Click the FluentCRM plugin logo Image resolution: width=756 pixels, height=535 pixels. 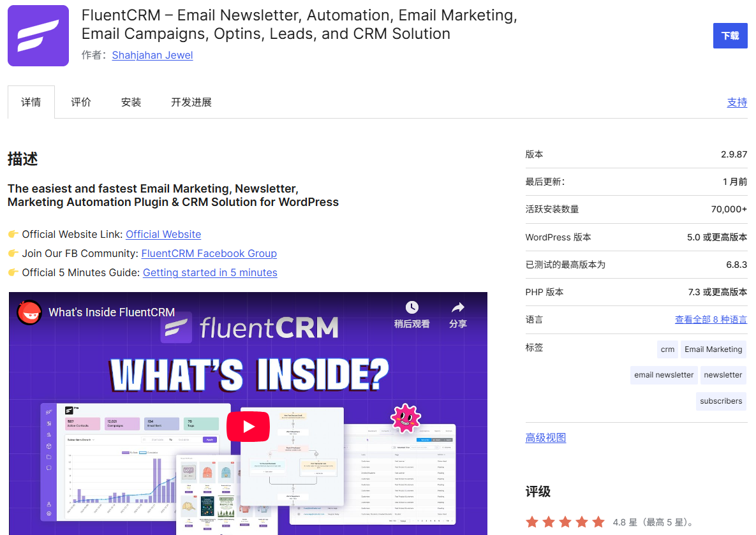pyautogui.click(x=38, y=36)
